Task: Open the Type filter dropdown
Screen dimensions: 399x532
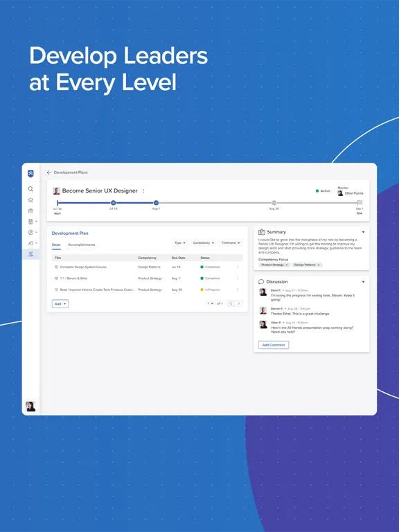Action: [180, 243]
